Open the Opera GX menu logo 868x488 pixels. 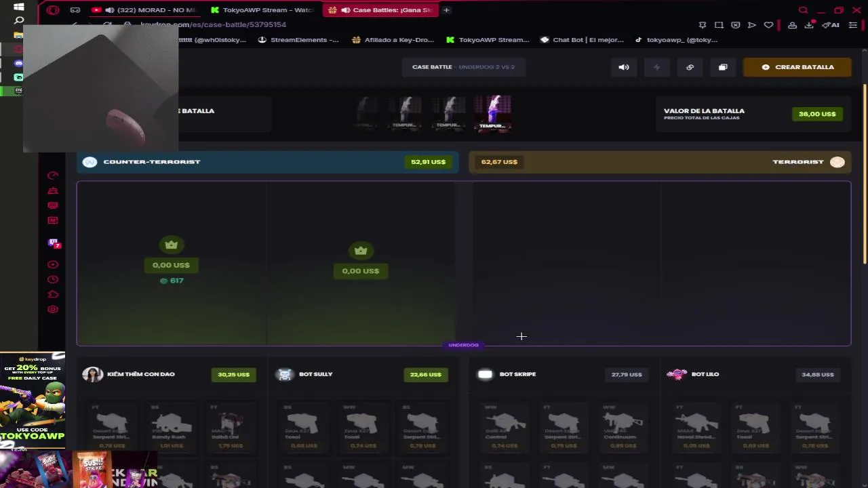(53, 10)
